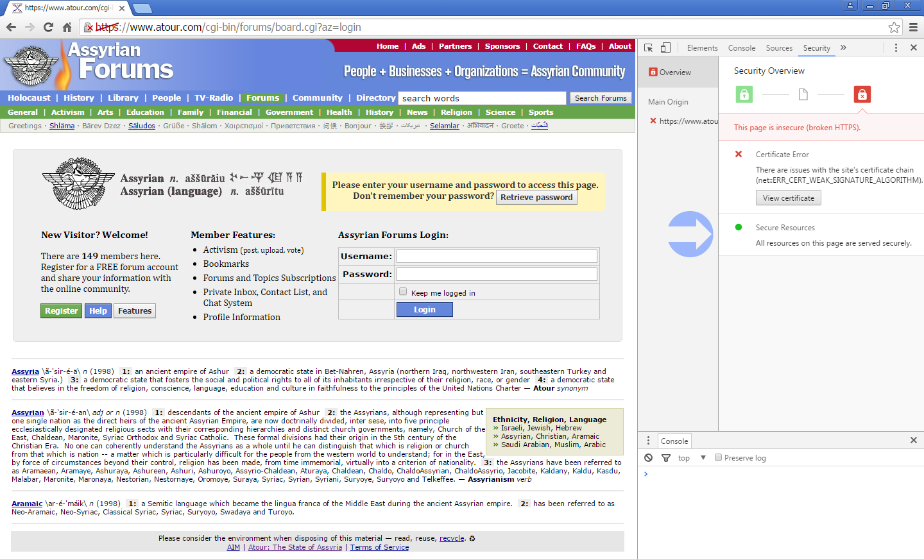Open the Government submenu item

(289, 112)
